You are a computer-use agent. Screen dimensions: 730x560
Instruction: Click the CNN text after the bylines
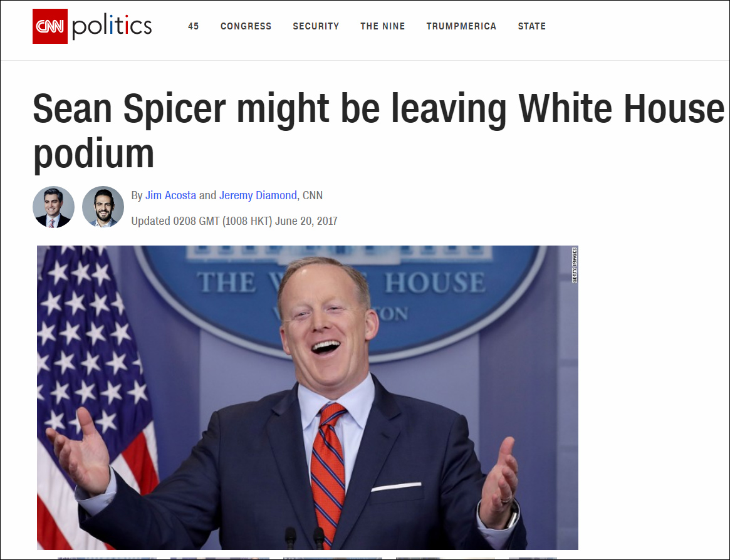click(x=313, y=195)
